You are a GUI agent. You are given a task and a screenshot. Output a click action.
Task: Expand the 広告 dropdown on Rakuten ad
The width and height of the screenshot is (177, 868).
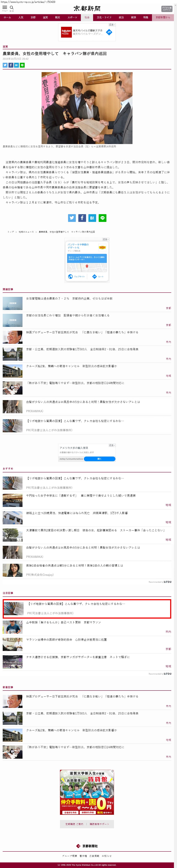pos(112,25)
